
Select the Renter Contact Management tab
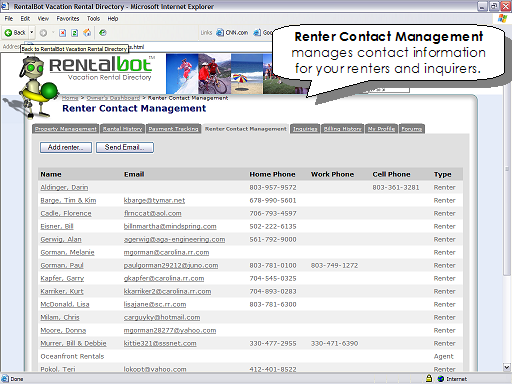[x=246, y=129]
